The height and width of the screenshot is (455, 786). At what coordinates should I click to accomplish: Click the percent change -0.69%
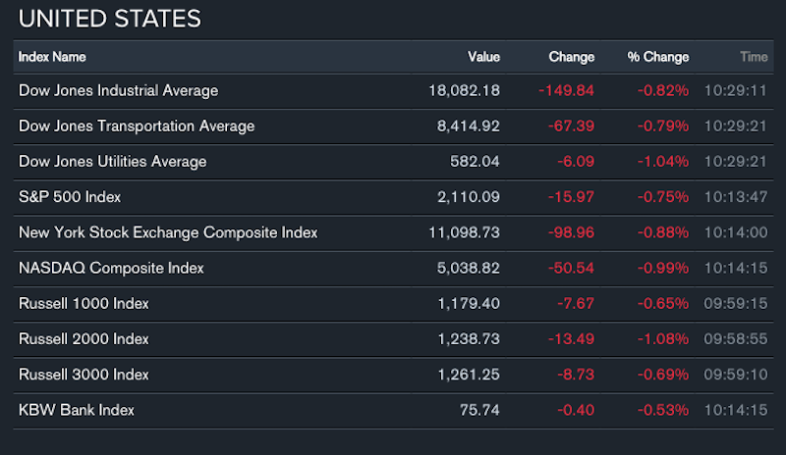663,375
